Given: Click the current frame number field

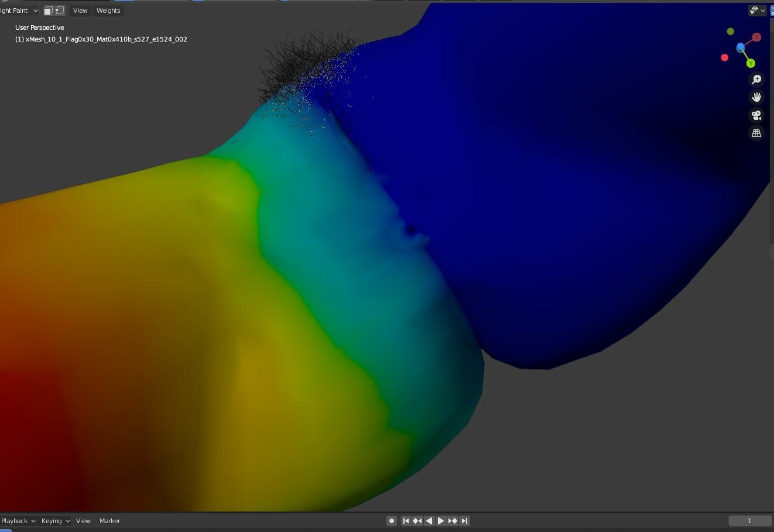Looking at the screenshot, I should (x=749, y=521).
